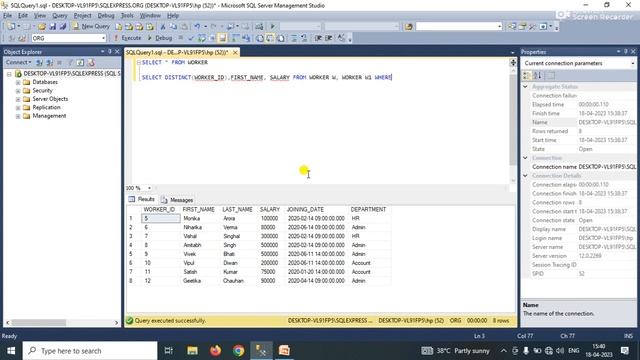Viewport: 640px width, 360px height.
Task: Click the Object Explorer horizontal scrollbar
Action: point(62,322)
